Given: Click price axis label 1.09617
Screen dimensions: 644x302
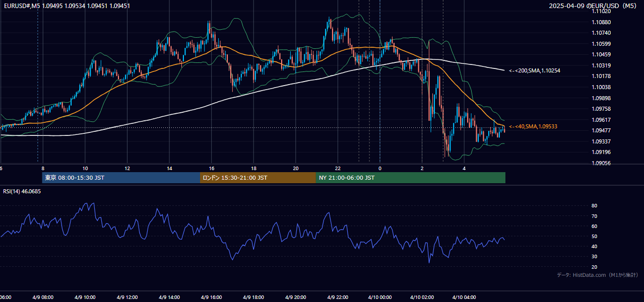Looking at the screenshot, I should click(x=602, y=120).
